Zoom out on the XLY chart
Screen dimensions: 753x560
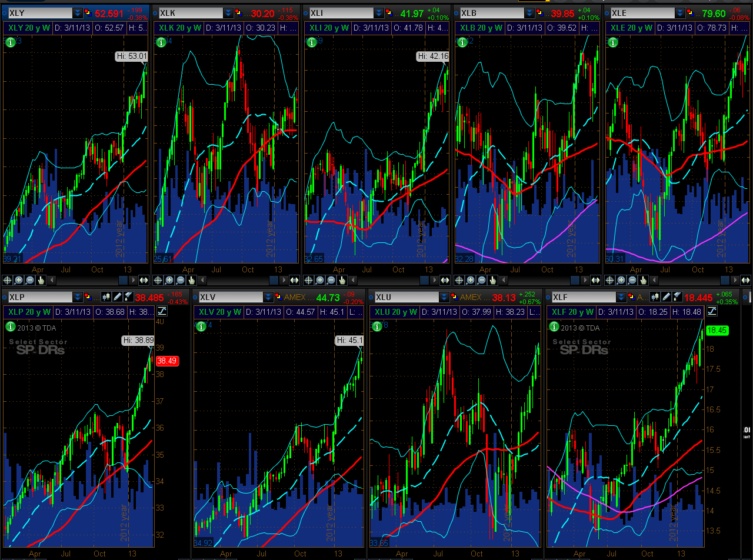[29, 280]
